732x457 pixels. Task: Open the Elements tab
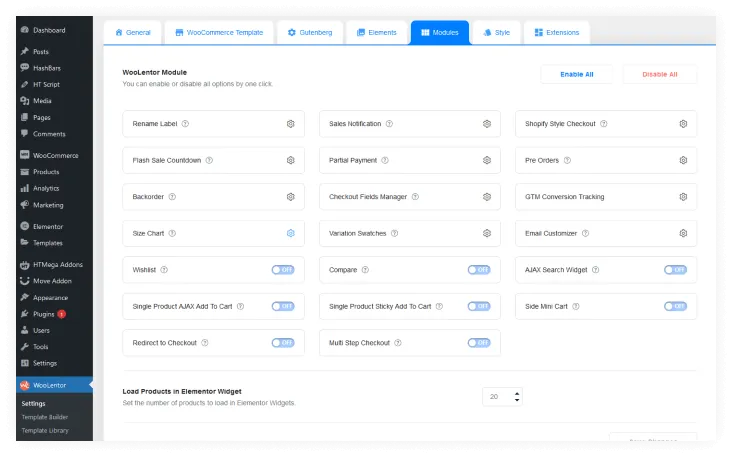pyautogui.click(x=377, y=33)
